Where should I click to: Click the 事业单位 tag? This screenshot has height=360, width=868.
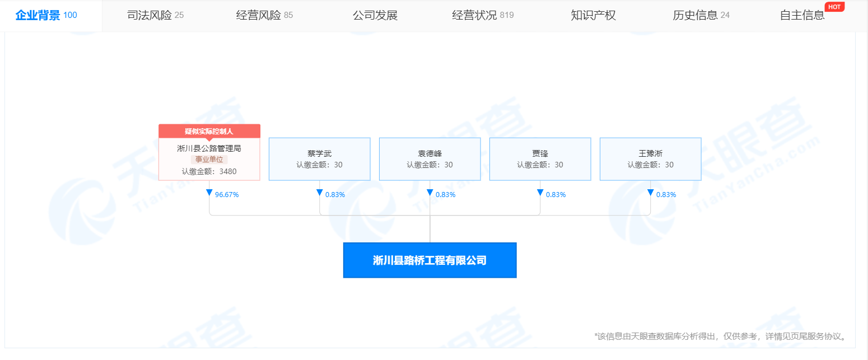(209, 160)
